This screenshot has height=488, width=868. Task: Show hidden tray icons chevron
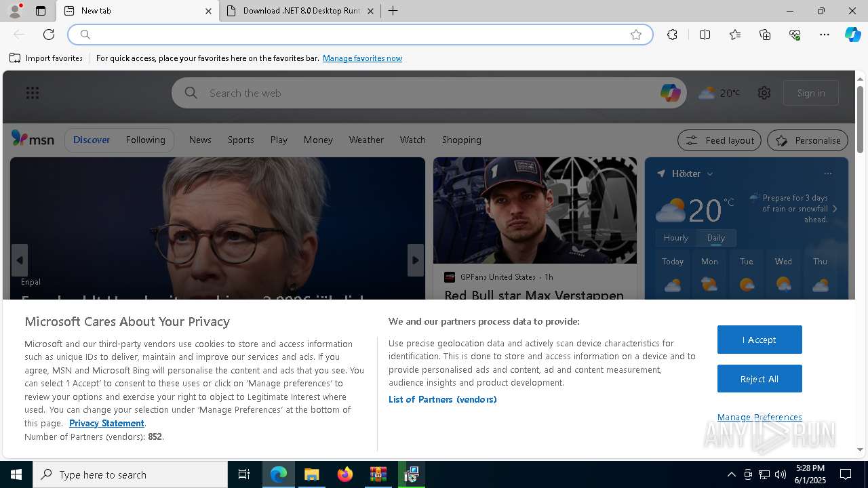tap(731, 474)
